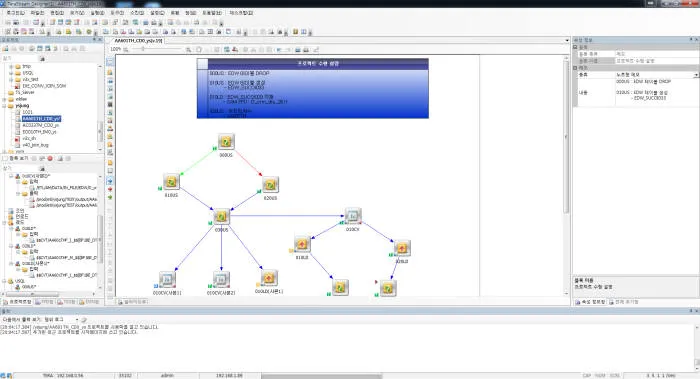Select the 030US node icon
Image resolution: width=700 pixels, height=379 pixels.
coord(221,217)
